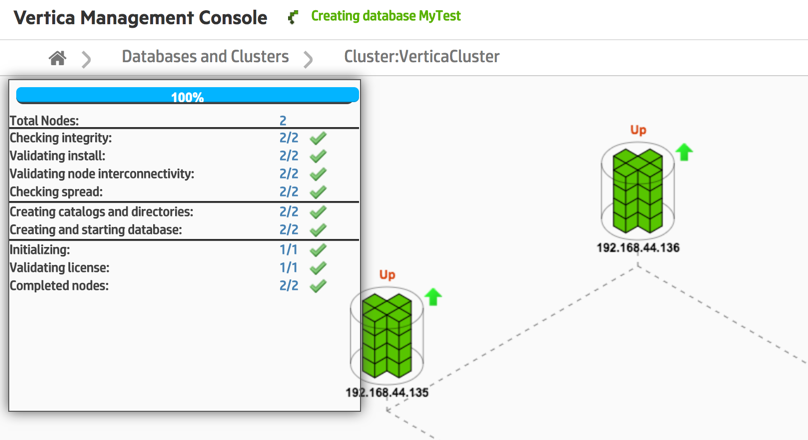The height and width of the screenshot is (440, 808).
Task: Click the Up status label above node 192.168.44.135
Action: point(388,275)
